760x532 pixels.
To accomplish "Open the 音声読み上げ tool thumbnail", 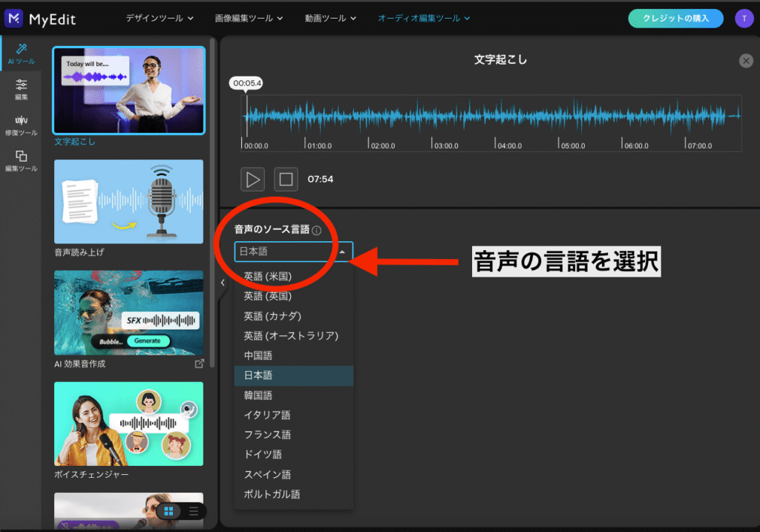I will pos(128,202).
